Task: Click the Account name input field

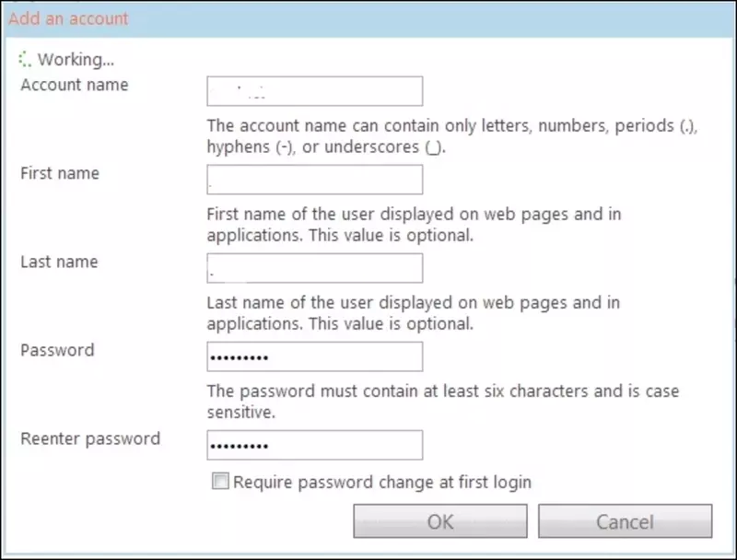Action: click(x=314, y=91)
